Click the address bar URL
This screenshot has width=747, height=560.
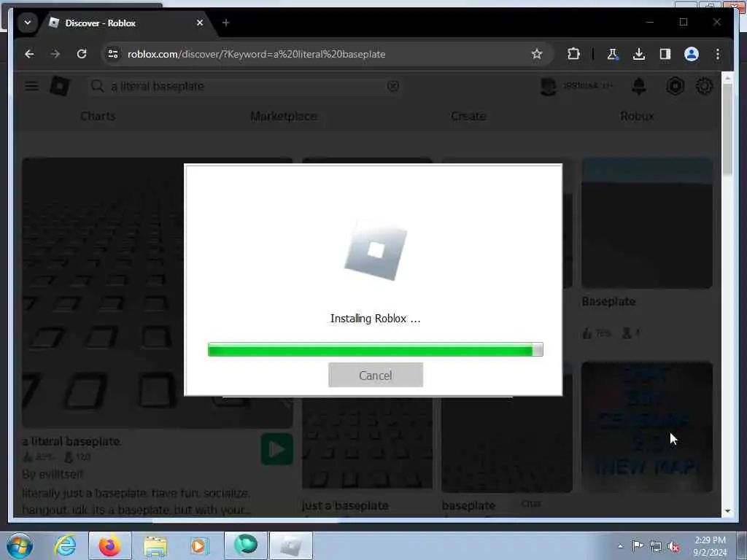pos(256,54)
